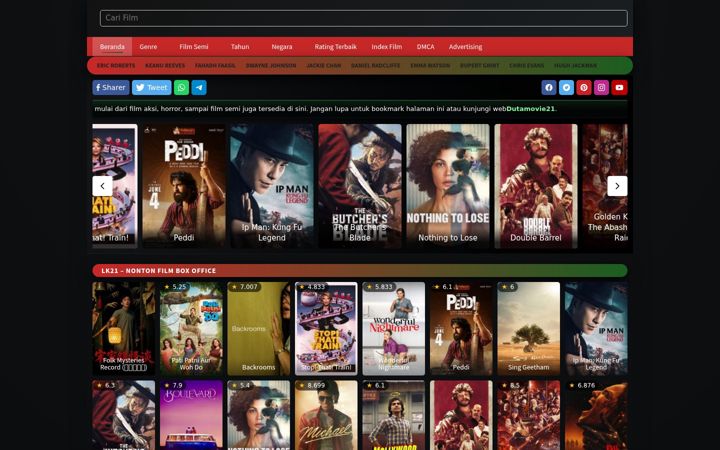
Task: Open the box office card rated 5.4
Action: coord(259,415)
